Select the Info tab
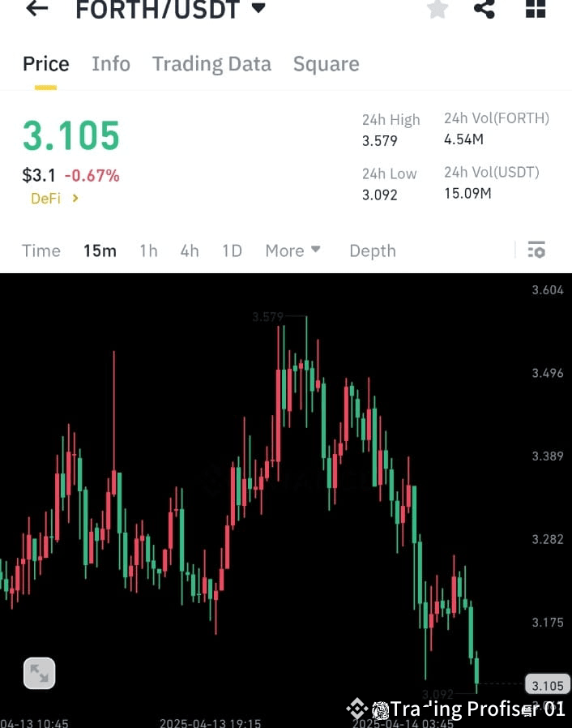The image size is (572, 728). (111, 63)
